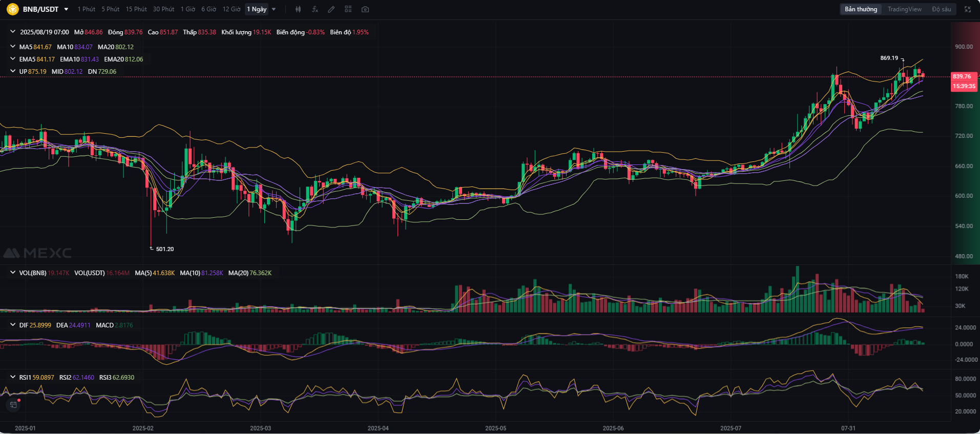The width and height of the screenshot is (980, 434).
Task: Click the EMA10 831.43 label
Action: 79,59
